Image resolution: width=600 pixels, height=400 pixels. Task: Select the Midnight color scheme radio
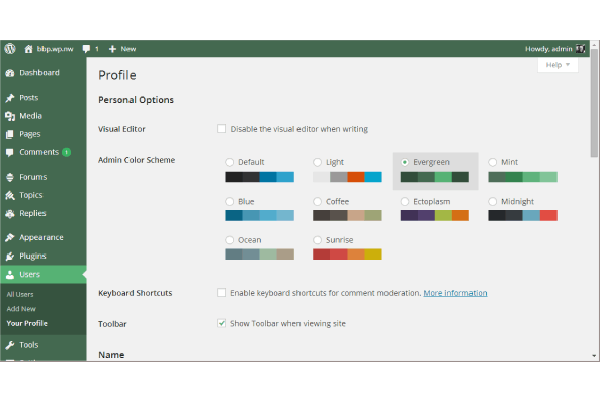[x=494, y=201]
